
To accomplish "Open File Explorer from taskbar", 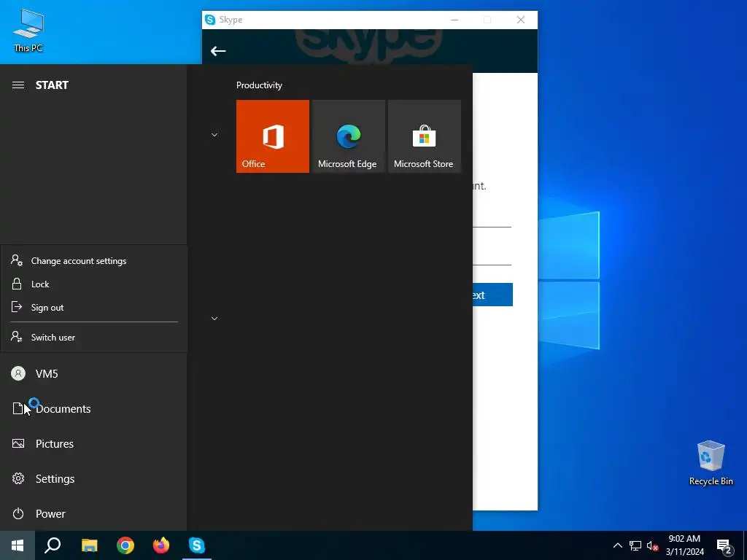I will [x=89, y=545].
